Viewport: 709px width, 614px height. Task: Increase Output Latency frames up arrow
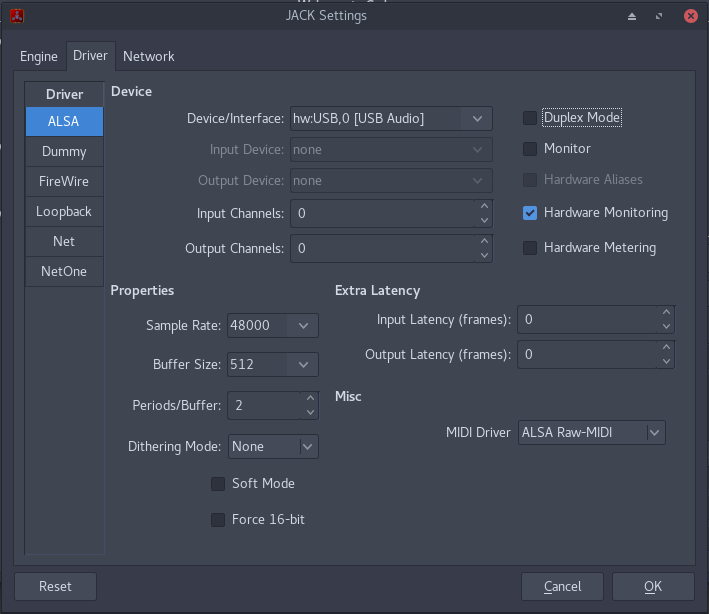(x=666, y=347)
